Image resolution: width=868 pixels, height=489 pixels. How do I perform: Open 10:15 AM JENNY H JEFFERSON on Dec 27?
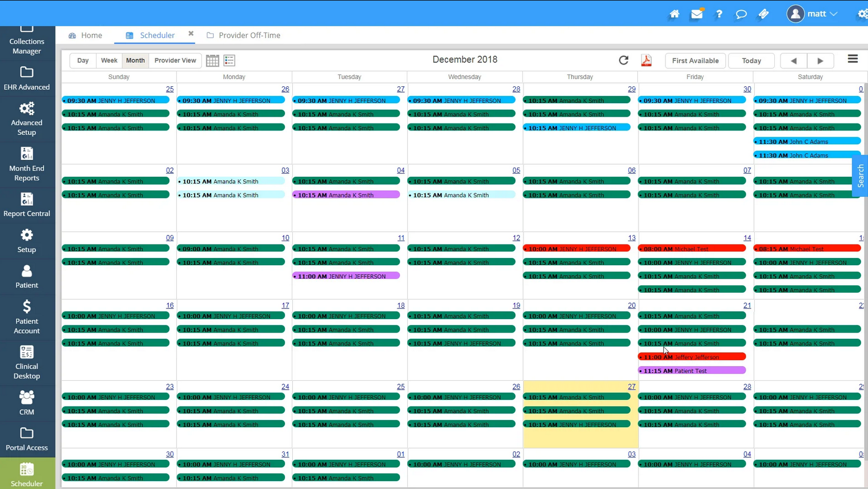[577, 425]
